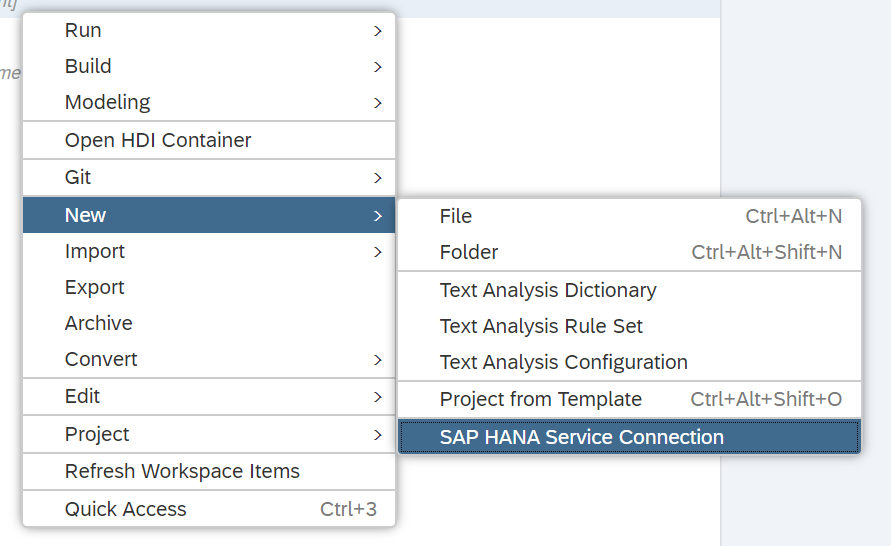Viewport: 891px width, 546px height.
Task: Choose Export from the context menu
Action: point(209,287)
